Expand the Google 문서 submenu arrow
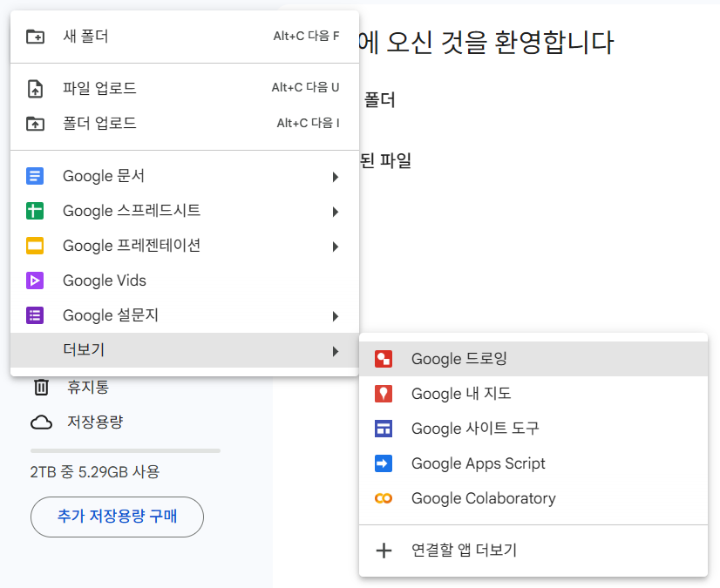This screenshot has width=720, height=588. (336, 176)
